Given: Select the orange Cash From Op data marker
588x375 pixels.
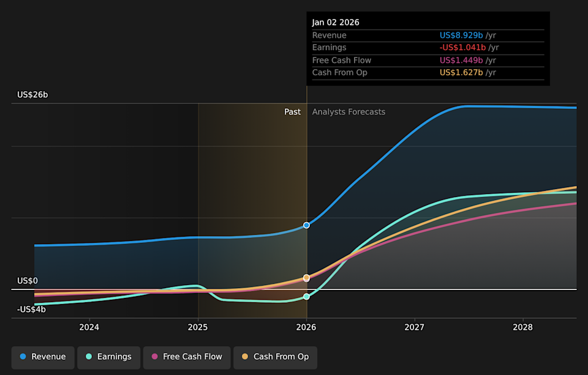Looking at the screenshot, I should (x=306, y=277).
